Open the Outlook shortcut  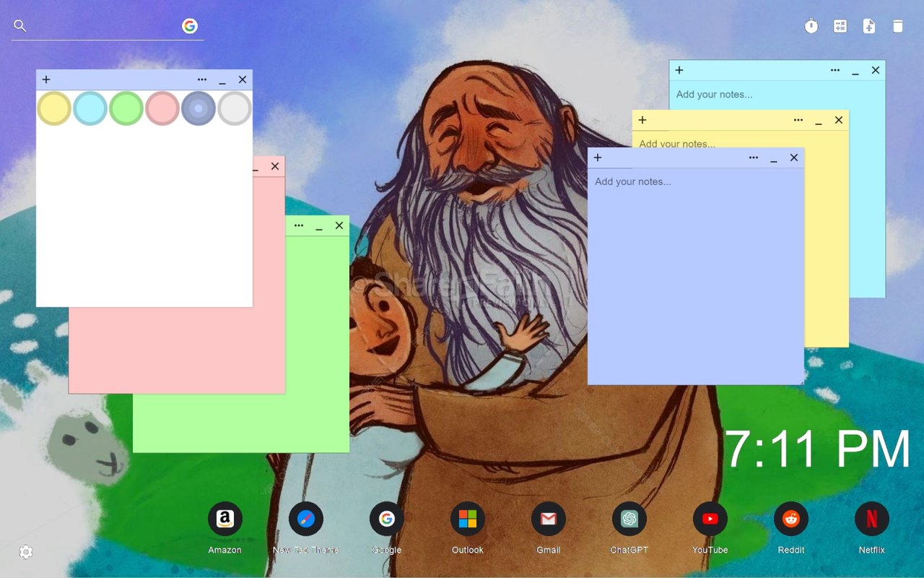tap(468, 519)
